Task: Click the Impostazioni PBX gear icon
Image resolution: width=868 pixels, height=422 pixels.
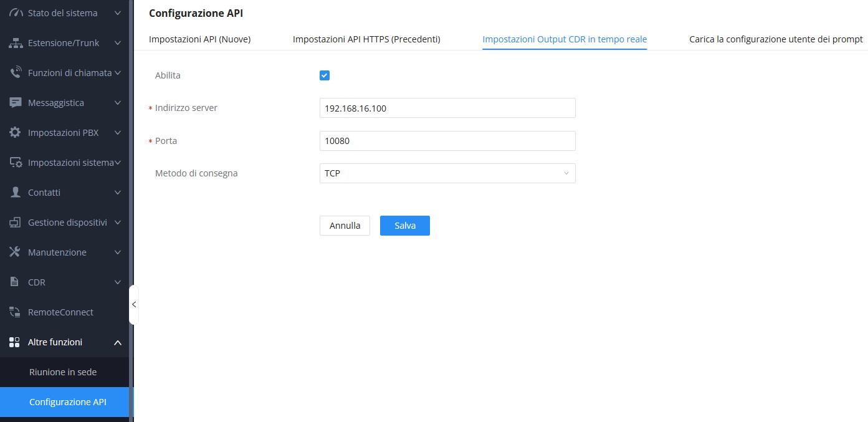Action: point(16,133)
